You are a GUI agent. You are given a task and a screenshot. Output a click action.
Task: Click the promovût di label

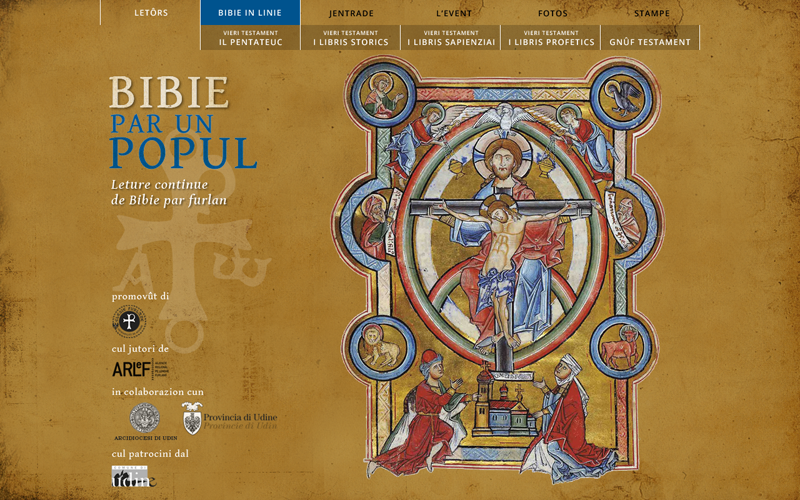140,296
